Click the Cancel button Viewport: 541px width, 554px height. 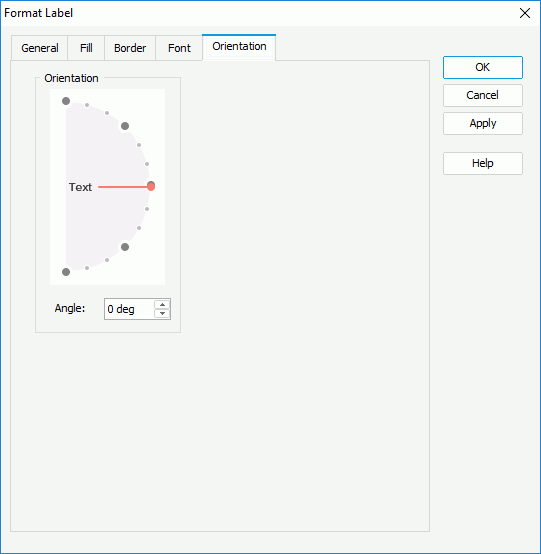coord(483,95)
